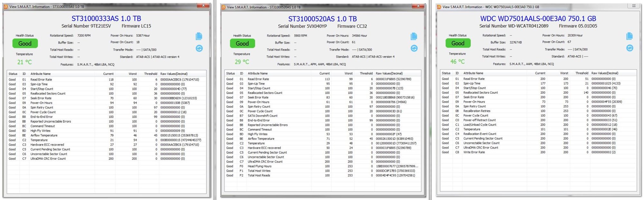Select the Power-off Retract Count row

(x=538, y=120)
